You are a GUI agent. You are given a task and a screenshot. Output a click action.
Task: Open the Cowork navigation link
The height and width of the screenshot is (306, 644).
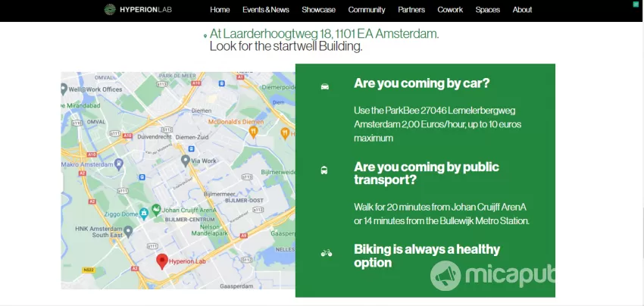pos(450,10)
